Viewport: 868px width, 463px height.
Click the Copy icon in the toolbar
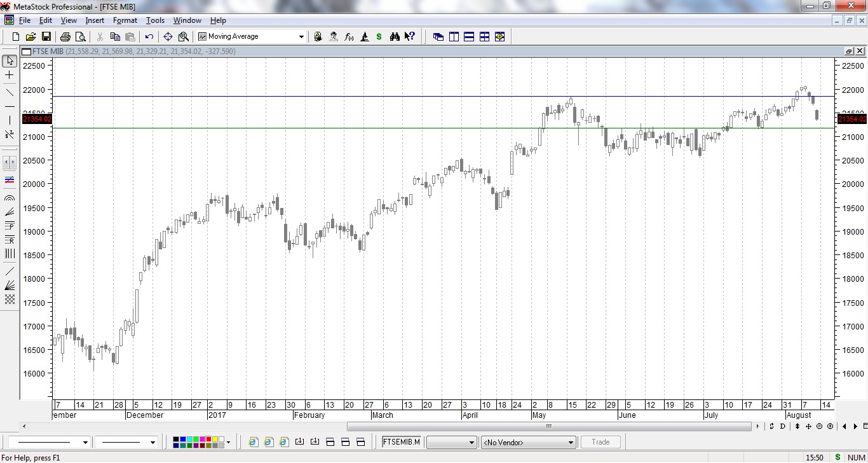[116, 37]
